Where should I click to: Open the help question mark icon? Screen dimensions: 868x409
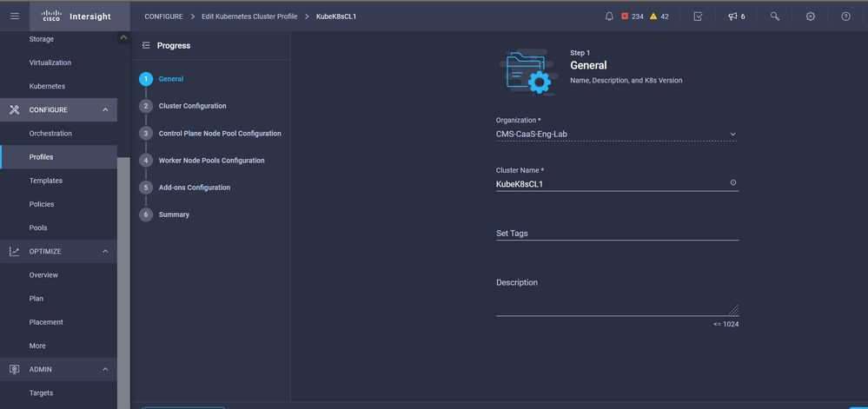tap(846, 16)
